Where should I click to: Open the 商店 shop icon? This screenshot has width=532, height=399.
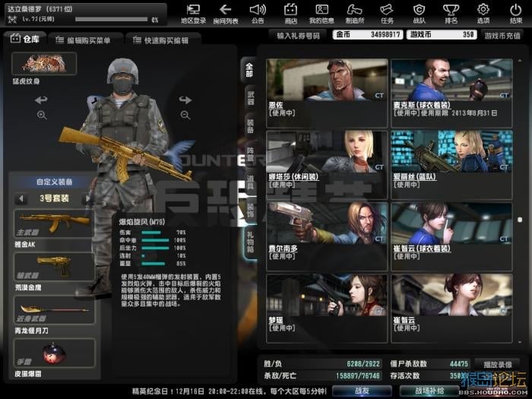(x=290, y=14)
